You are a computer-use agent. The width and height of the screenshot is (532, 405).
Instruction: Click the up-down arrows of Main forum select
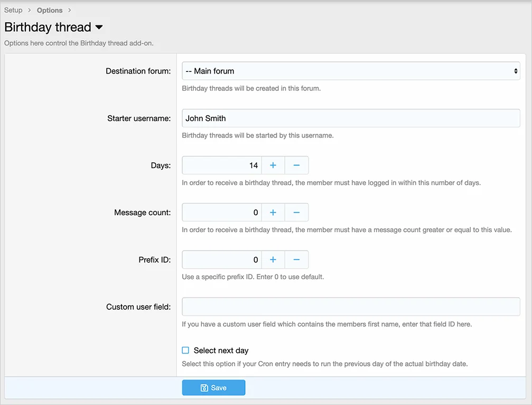[x=516, y=71]
